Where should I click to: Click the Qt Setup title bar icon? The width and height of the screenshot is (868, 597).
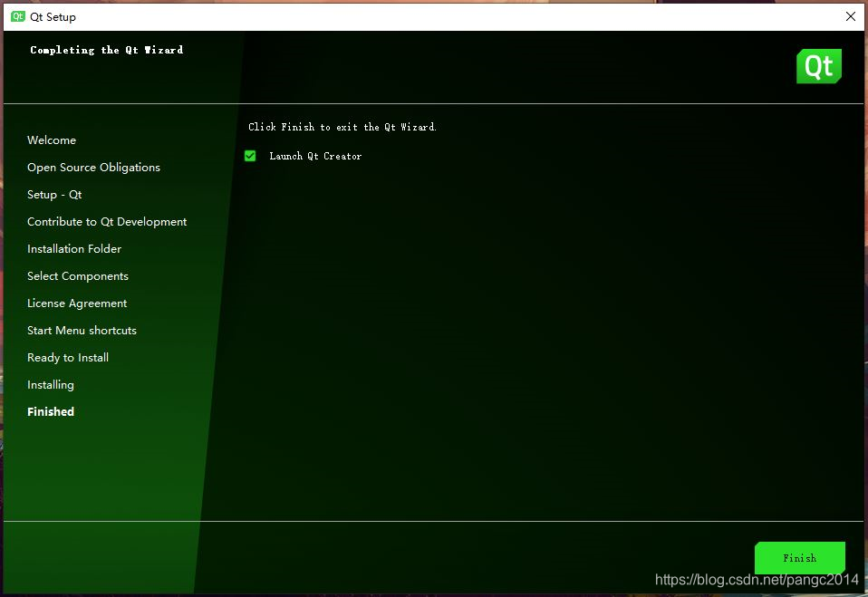(x=18, y=16)
